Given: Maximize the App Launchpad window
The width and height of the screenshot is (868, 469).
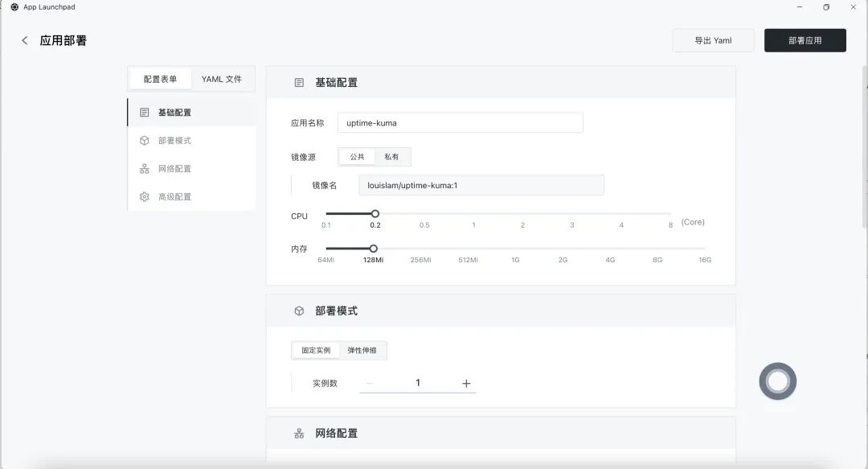Looking at the screenshot, I should click(826, 7).
